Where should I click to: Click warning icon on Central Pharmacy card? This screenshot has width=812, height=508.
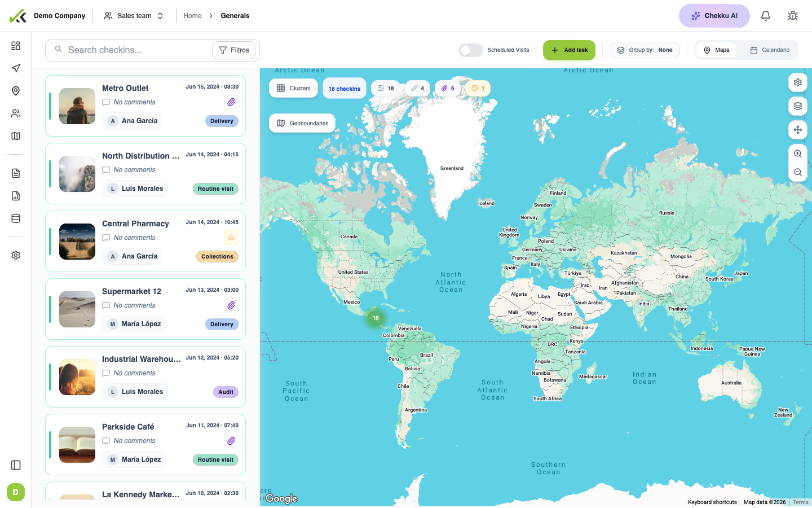(231, 238)
